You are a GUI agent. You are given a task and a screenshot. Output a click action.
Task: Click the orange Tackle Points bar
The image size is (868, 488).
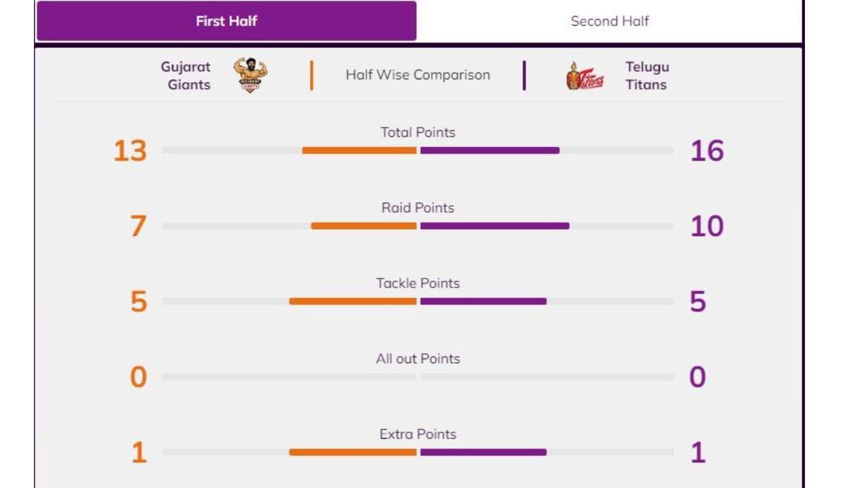[x=353, y=301]
